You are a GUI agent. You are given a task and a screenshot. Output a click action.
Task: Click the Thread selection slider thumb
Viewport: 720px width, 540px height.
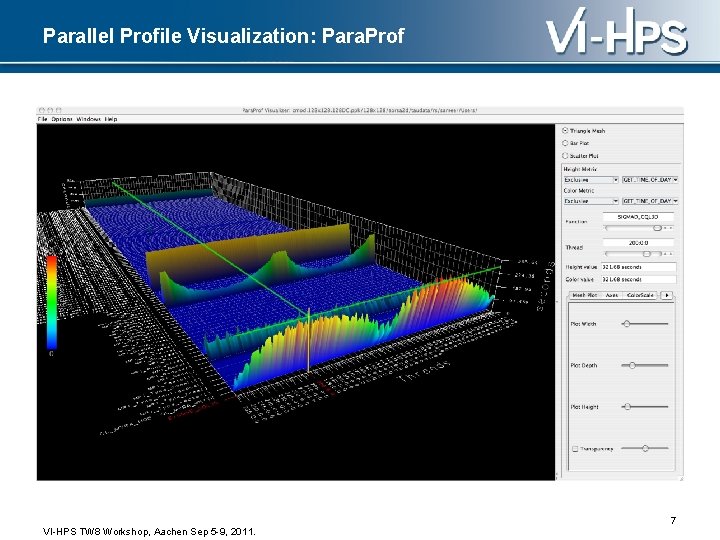point(647,254)
